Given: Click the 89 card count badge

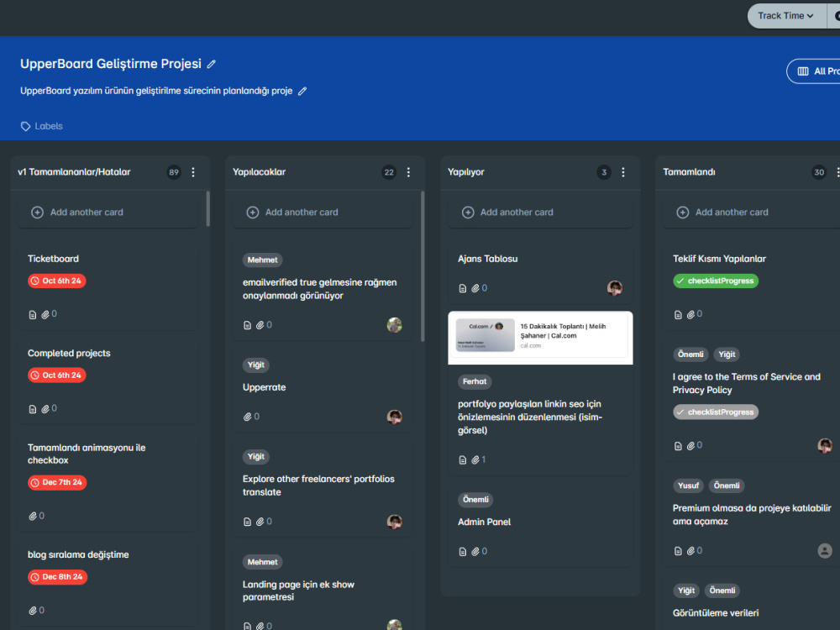Looking at the screenshot, I should click(174, 172).
